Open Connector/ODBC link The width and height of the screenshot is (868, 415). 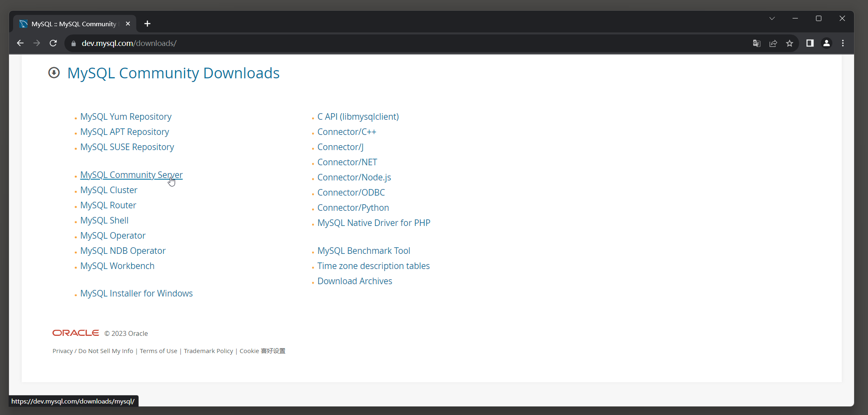[351, 192]
